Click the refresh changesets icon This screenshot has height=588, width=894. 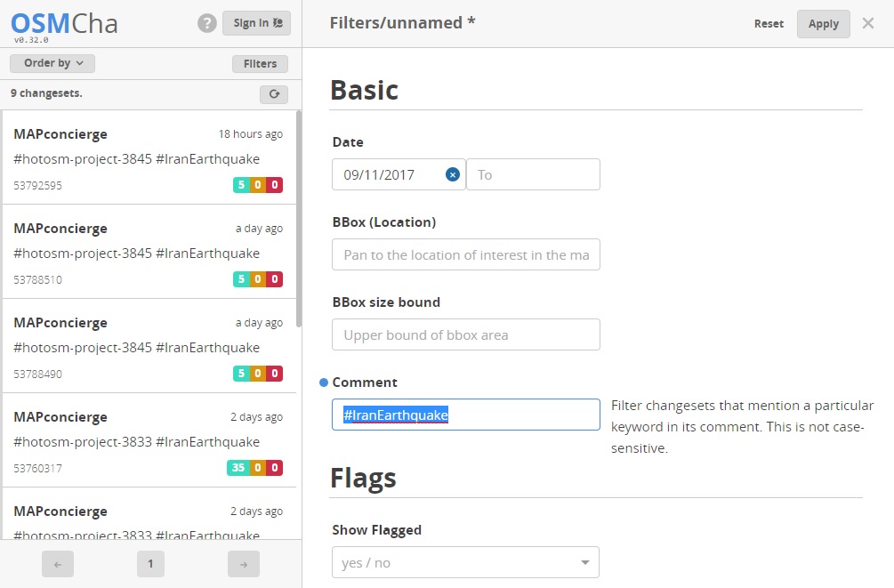point(274,94)
